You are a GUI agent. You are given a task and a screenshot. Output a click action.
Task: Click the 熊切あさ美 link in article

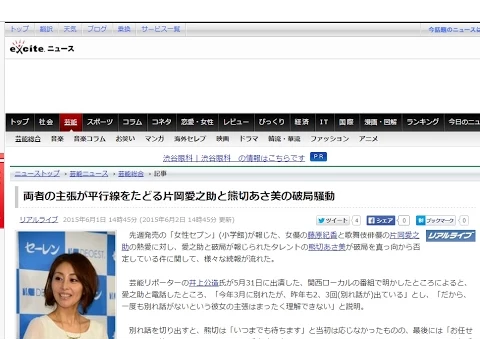(x=327, y=247)
